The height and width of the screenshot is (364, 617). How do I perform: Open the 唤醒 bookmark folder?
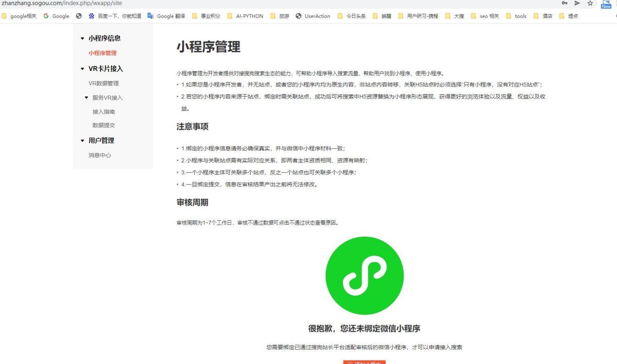(x=382, y=16)
